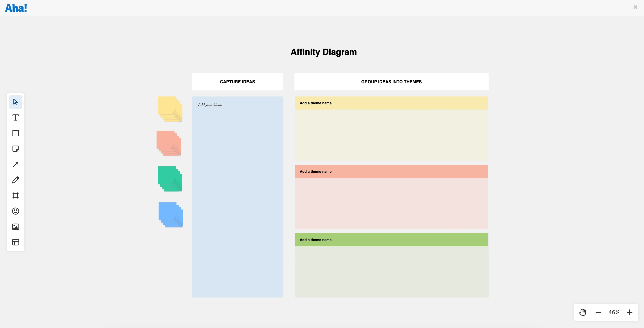Zoom out with the minus button

click(598, 312)
